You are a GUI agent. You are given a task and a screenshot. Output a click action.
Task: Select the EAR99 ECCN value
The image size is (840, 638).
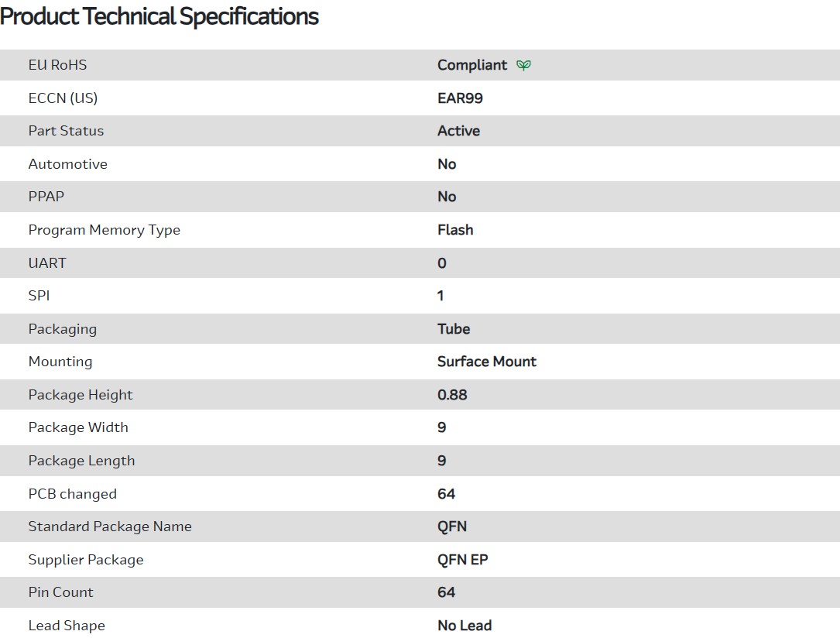coord(460,98)
